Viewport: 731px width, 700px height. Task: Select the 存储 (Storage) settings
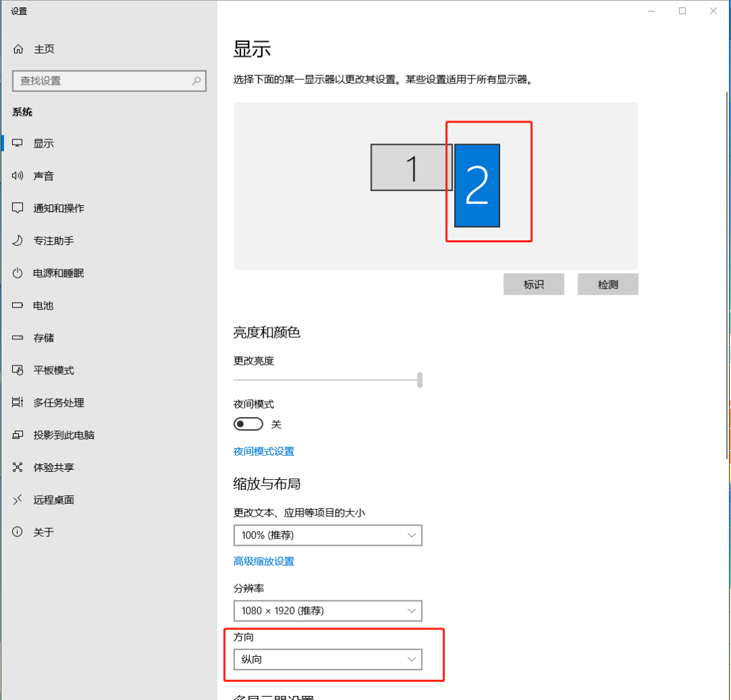pos(43,338)
